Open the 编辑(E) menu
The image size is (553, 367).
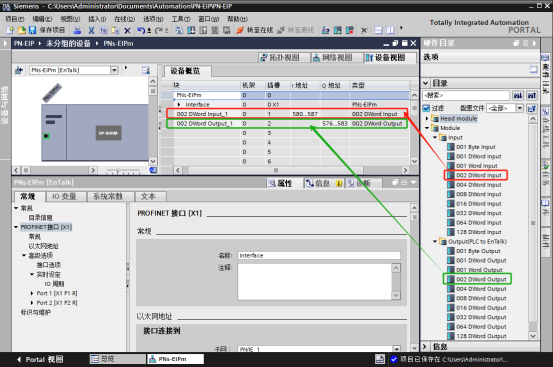(x=43, y=19)
